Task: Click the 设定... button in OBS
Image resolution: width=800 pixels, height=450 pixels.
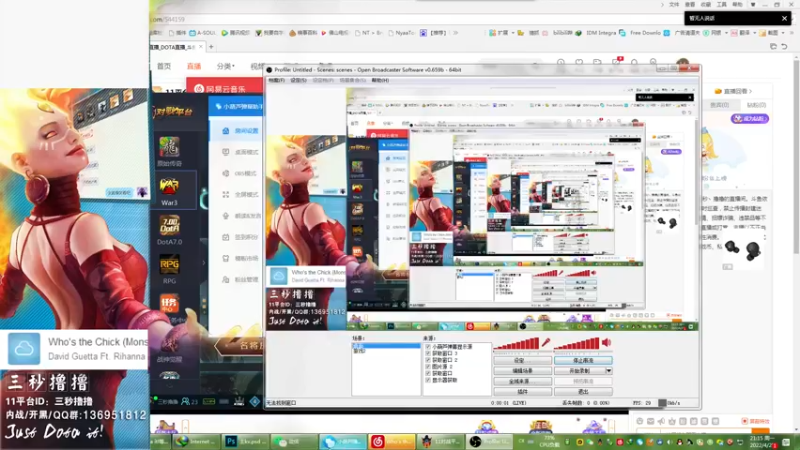Action: (522, 360)
